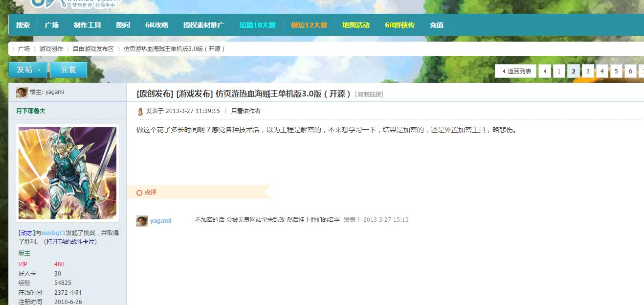Click small avatar next to 楼主: yagami
Image resolution: width=644 pixels, height=305 pixels.
pyautogui.click(x=22, y=93)
